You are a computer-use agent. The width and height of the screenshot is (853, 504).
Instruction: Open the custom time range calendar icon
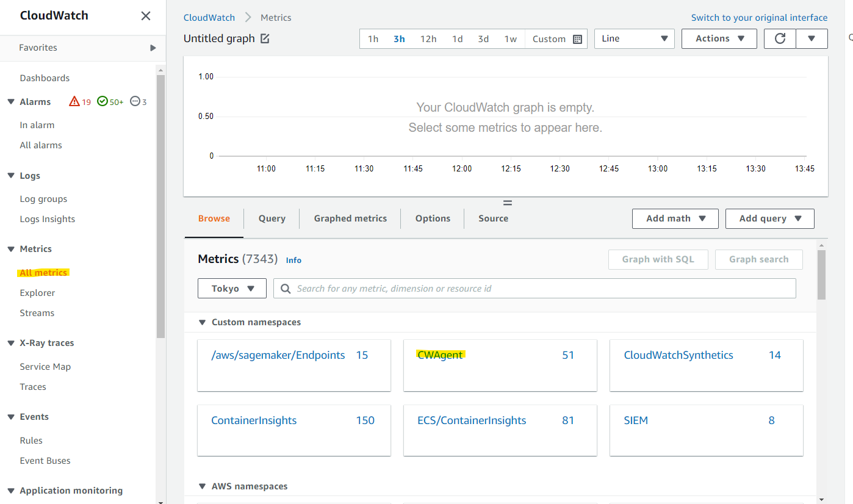pyautogui.click(x=577, y=39)
